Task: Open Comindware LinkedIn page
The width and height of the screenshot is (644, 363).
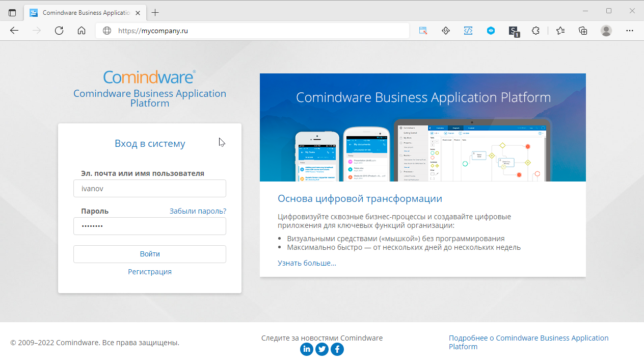Action: pos(307,349)
